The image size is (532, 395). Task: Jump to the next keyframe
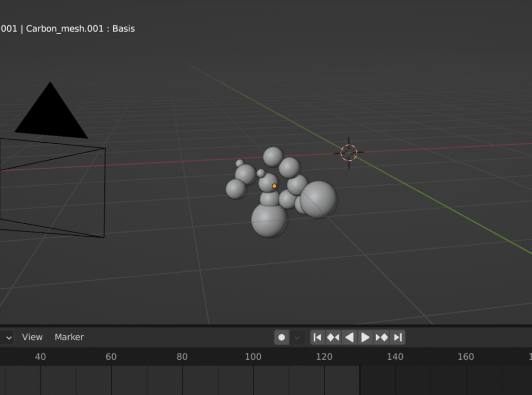(382, 337)
